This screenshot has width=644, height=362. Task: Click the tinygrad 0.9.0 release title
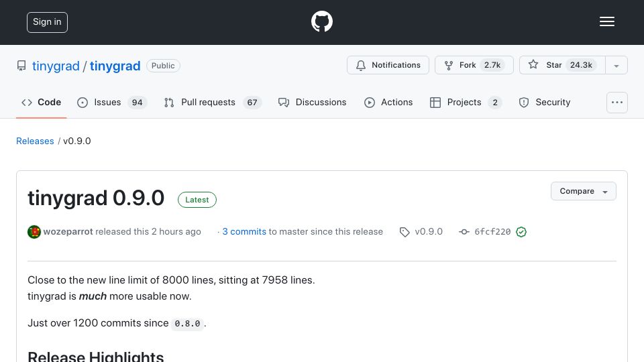[x=96, y=198]
